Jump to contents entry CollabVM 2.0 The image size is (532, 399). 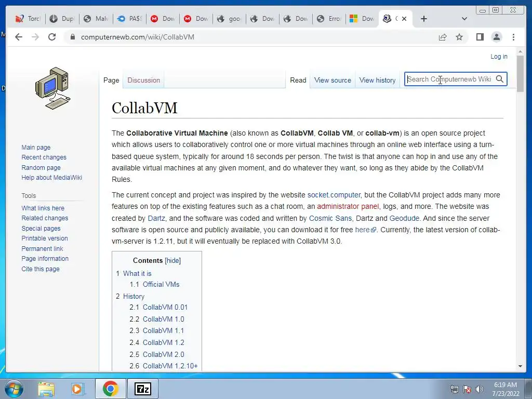coord(163,354)
